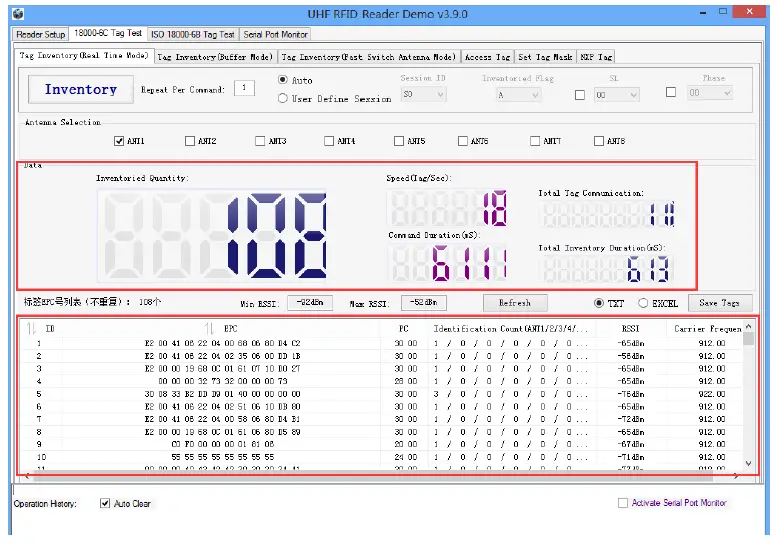775x546 pixels.
Task: Open the SL dropdown showing 00
Action: point(616,95)
